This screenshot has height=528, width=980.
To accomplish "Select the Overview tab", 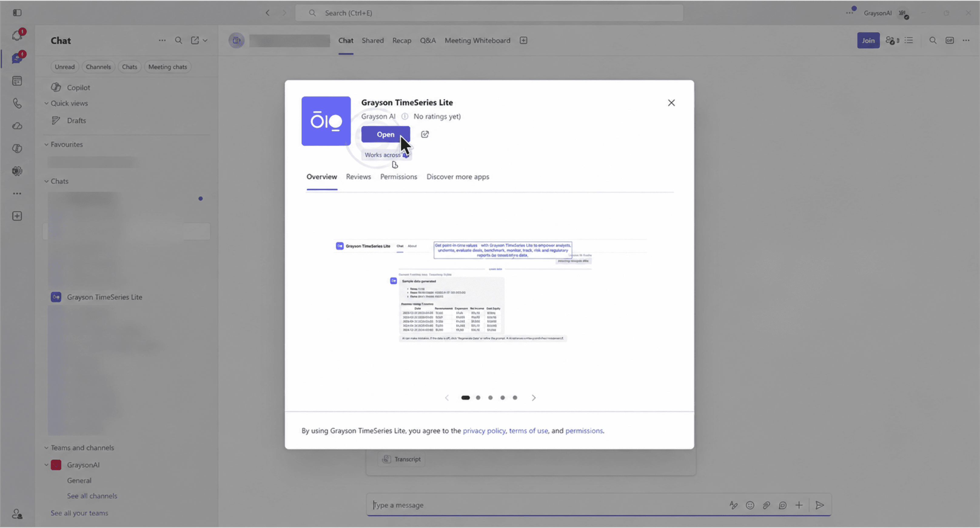I will pyautogui.click(x=321, y=177).
